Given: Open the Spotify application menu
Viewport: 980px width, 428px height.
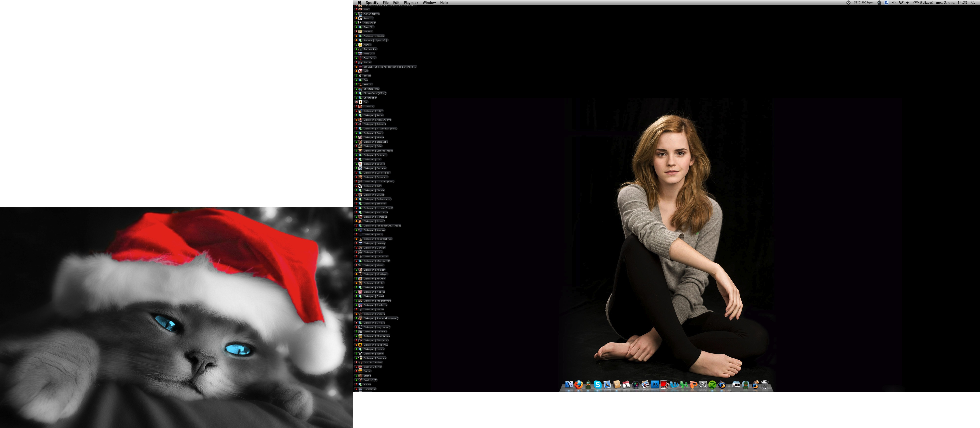Looking at the screenshot, I should [x=372, y=3].
